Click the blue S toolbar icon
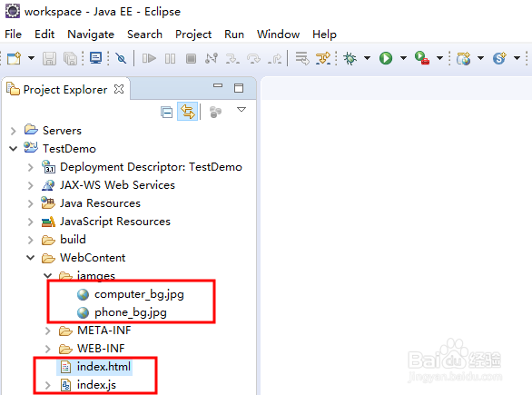532x395 pixels. [x=499, y=58]
